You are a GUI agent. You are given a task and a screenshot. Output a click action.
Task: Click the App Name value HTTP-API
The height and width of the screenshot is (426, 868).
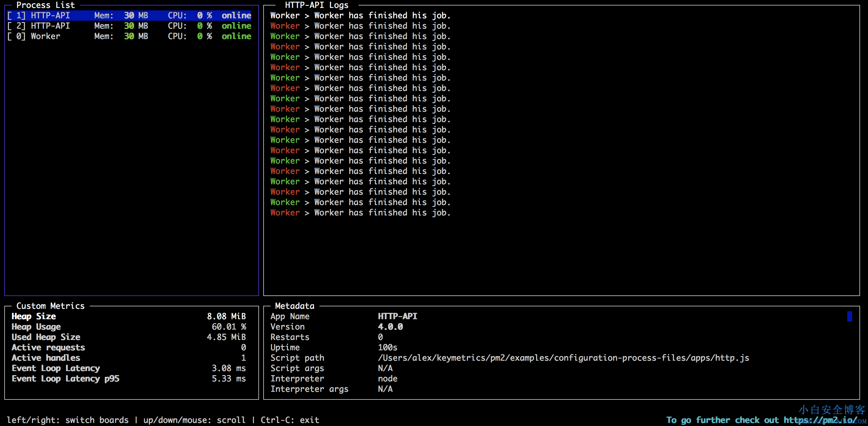click(x=397, y=316)
